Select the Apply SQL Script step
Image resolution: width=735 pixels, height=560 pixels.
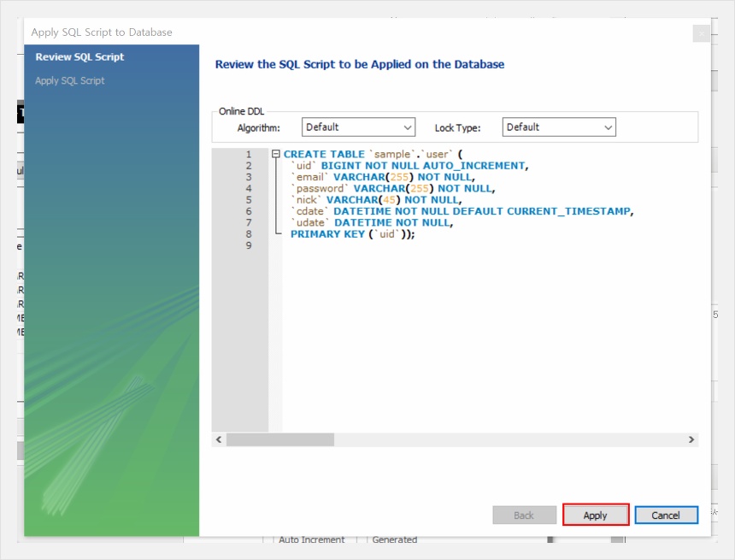point(70,80)
